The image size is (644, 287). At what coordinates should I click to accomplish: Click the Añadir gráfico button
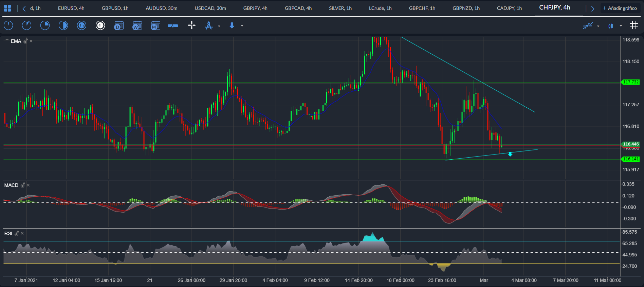tap(620, 8)
